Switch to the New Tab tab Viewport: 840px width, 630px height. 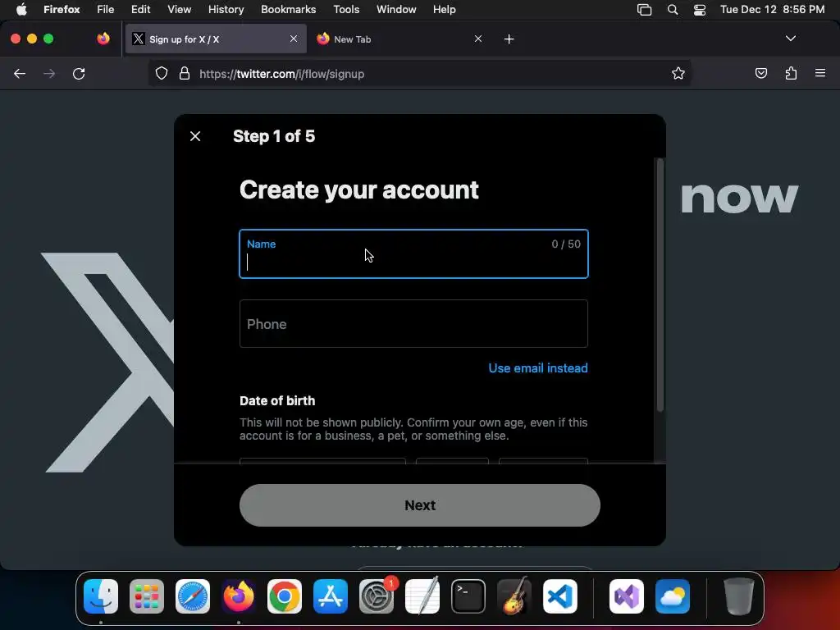click(399, 39)
